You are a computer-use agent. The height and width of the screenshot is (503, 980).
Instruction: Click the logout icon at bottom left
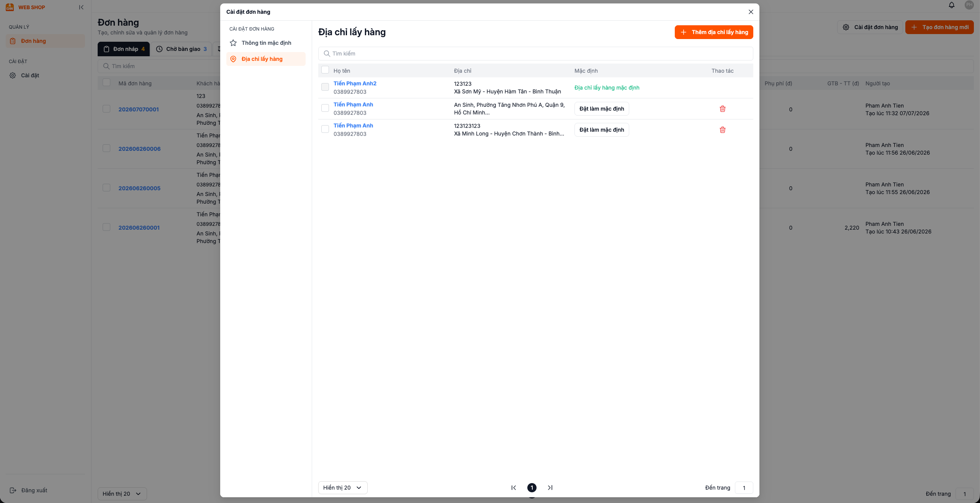13,490
